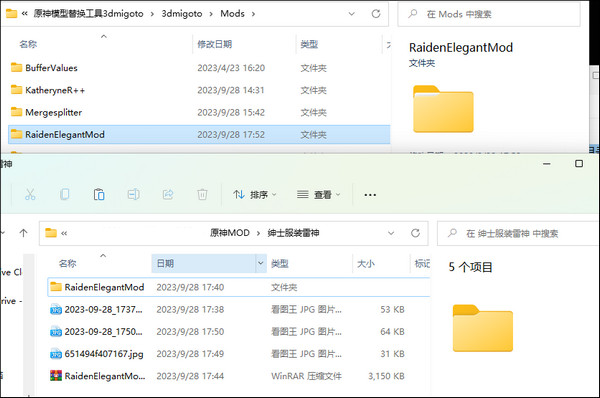Click the Mods breadcrumb in upper address bar

(232, 14)
